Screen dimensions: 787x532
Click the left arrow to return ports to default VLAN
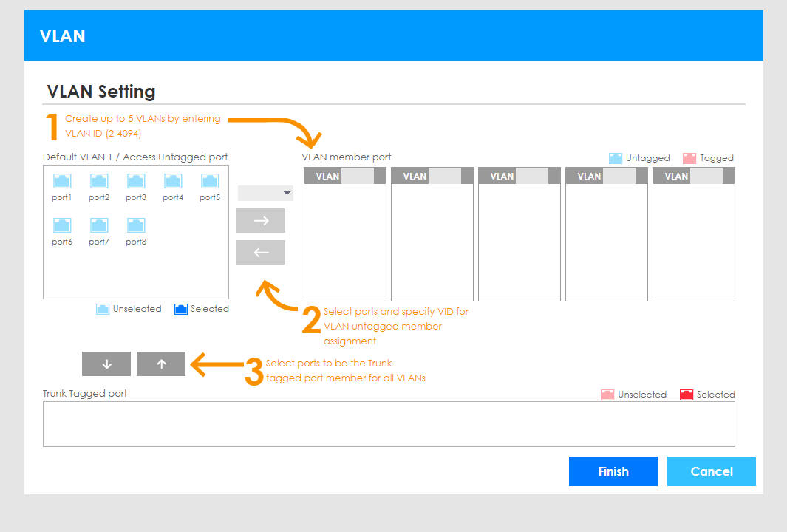coord(261,253)
